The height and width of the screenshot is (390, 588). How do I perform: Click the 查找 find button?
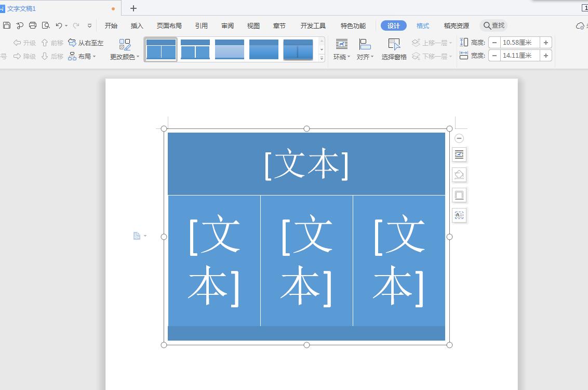493,24
